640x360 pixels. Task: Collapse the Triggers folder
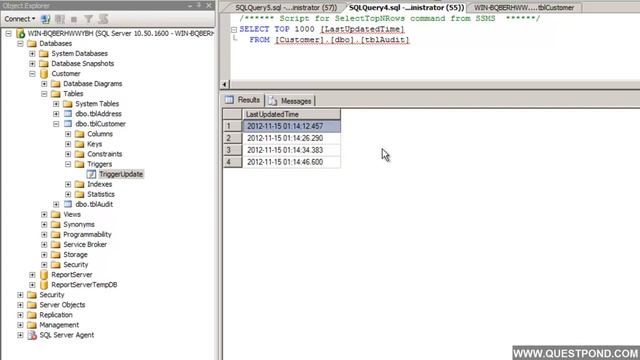click(x=68, y=164)
